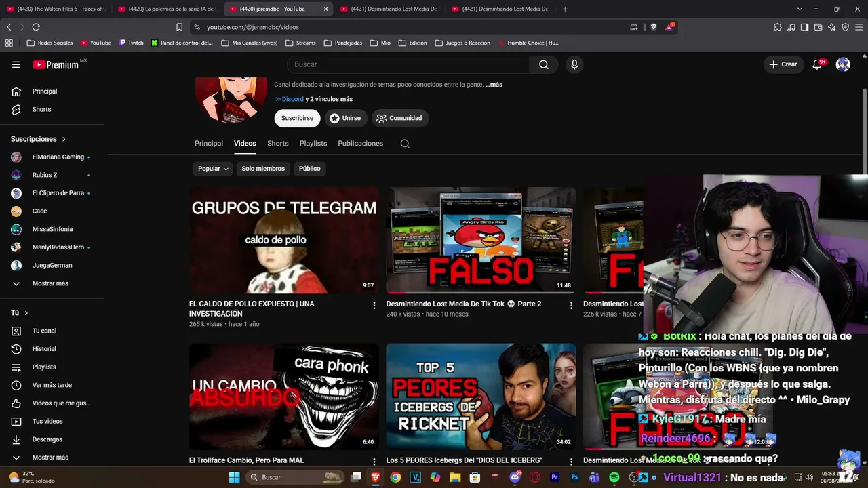Open Spotify from the taskbar
The height and width of the screenshot is (488, 868).
pos(614,477)
